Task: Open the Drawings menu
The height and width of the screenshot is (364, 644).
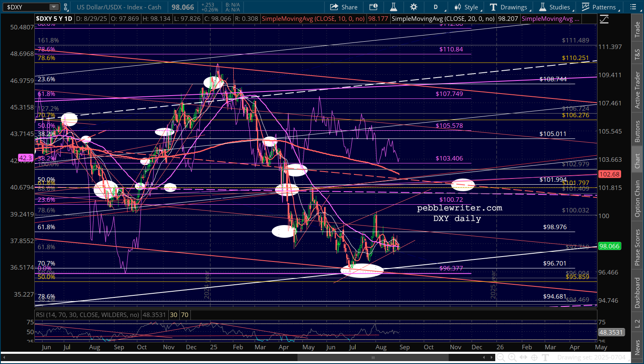Action: point(510,7)
